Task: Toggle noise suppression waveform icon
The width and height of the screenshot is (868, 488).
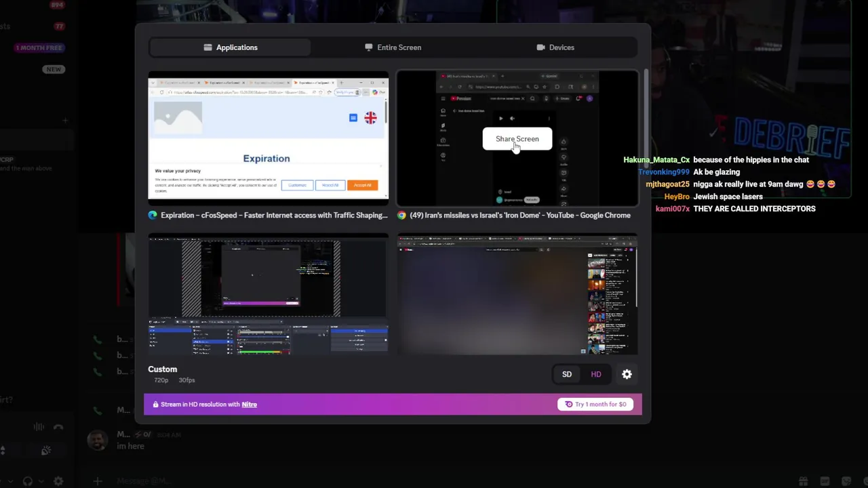Action: pos(39,427)
